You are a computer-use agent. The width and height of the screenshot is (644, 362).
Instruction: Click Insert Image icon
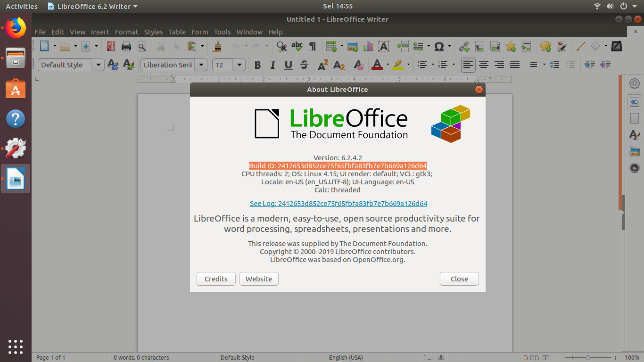(353, 46)
